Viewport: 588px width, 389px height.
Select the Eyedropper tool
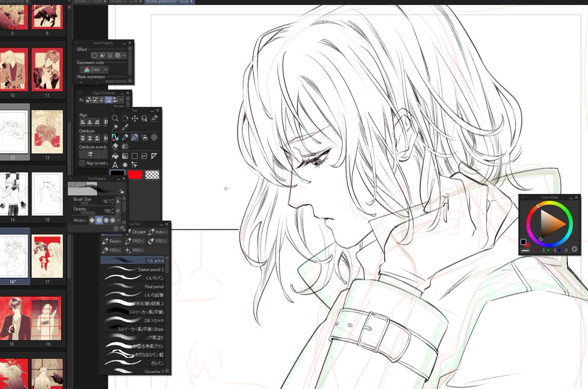125,127
